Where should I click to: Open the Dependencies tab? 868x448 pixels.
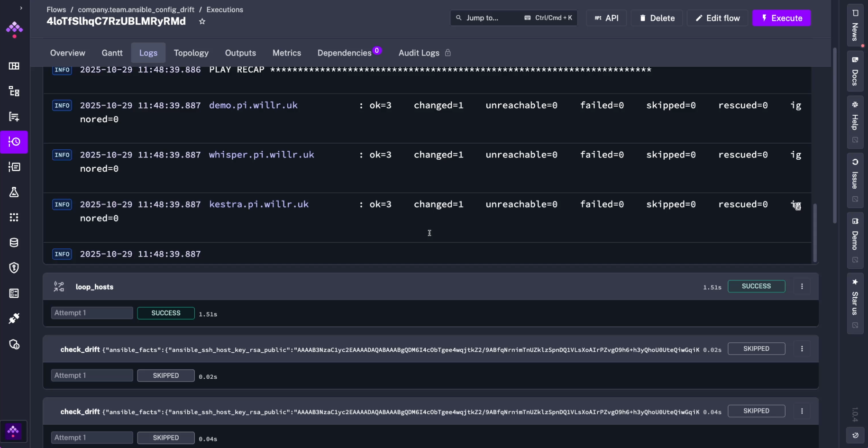click(346, 53)
